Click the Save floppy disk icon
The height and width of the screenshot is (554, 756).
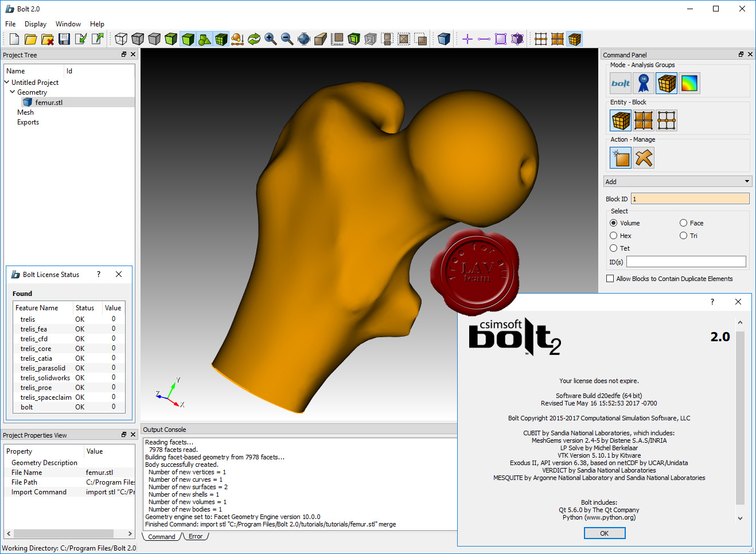click(x=64, y=39)
